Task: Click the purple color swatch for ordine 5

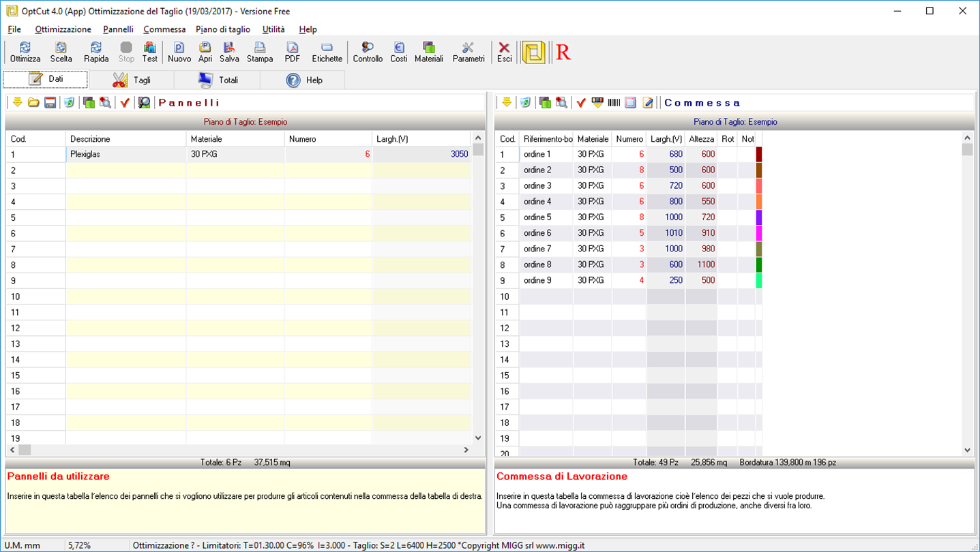Action: pyautogui.click(x=758, y=217)
